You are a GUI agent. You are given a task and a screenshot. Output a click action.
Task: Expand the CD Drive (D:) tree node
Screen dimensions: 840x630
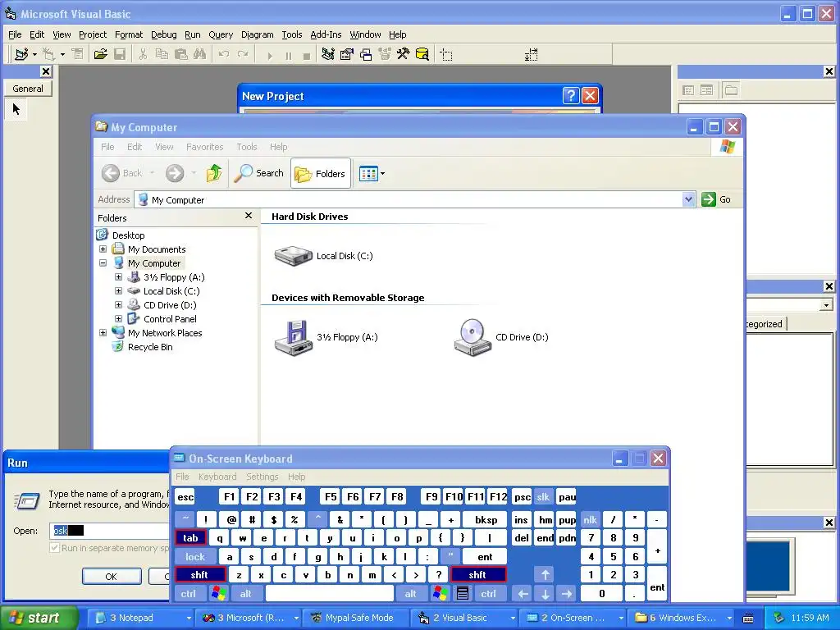point(118,305)
